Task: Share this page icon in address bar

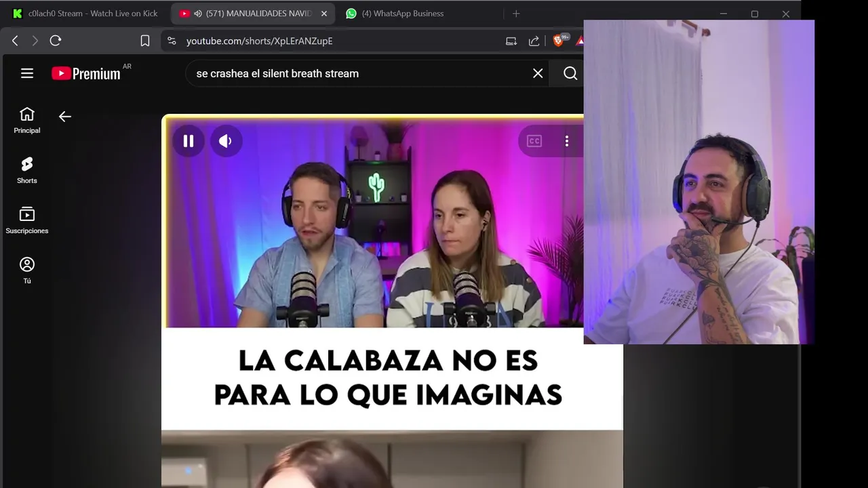Action: point(534,41)
